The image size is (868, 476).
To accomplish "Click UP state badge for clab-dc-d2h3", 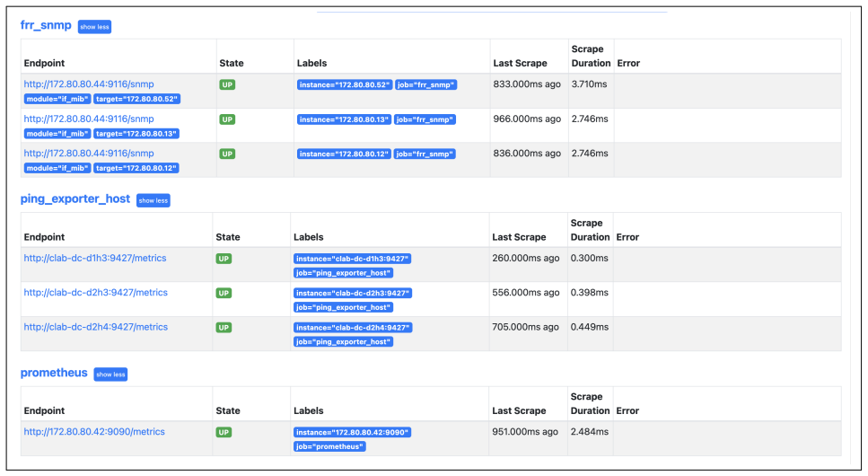I will pos(224,293).
